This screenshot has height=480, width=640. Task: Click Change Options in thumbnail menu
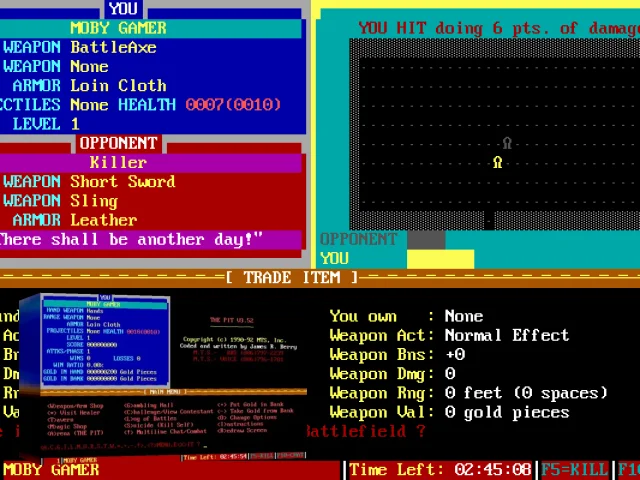pos(247,417)
